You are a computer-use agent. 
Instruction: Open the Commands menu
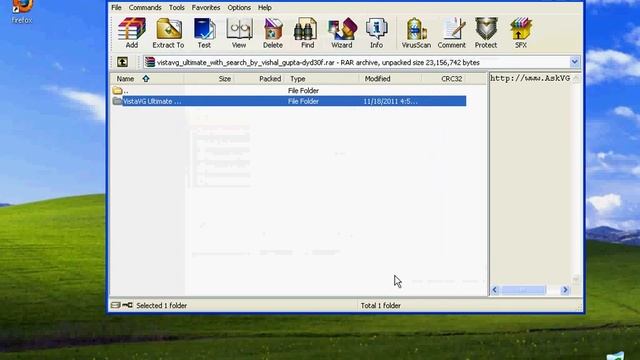point(145,7)
